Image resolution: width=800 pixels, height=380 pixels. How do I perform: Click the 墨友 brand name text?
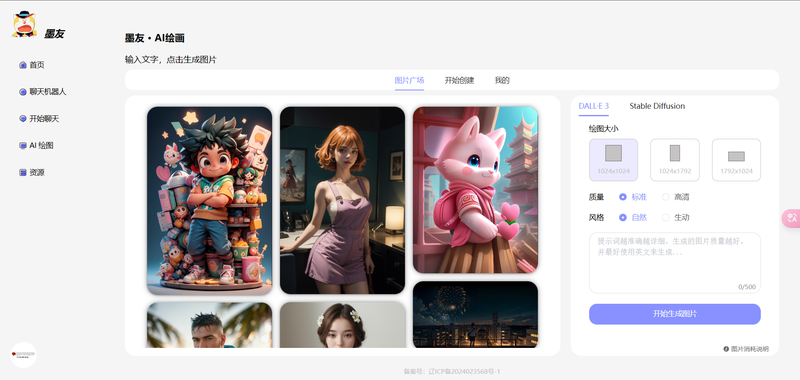[54, 34]
